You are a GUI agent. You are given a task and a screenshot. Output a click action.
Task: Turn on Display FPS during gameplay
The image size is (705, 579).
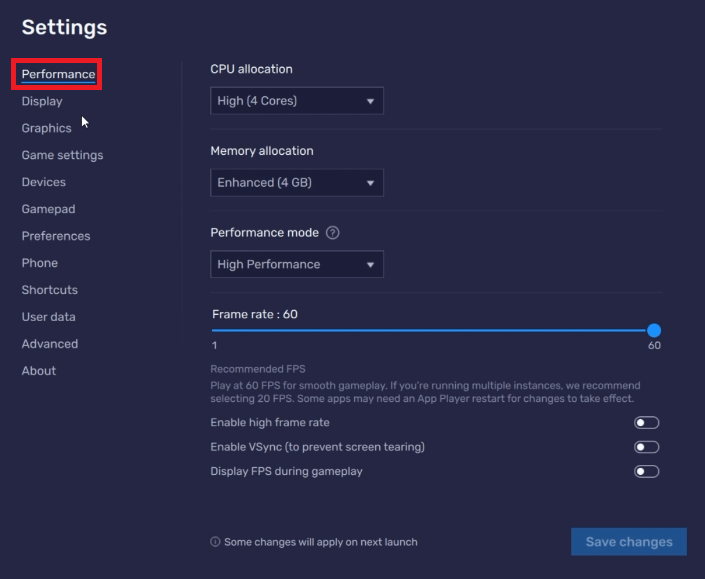point(646,471)
